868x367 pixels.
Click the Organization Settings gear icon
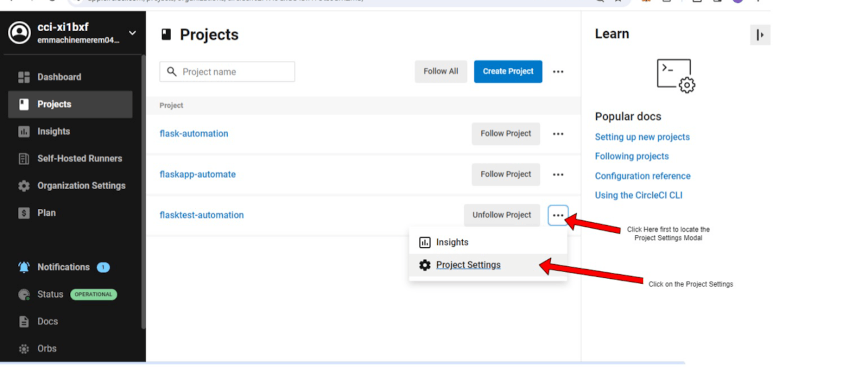click(24, 186)
